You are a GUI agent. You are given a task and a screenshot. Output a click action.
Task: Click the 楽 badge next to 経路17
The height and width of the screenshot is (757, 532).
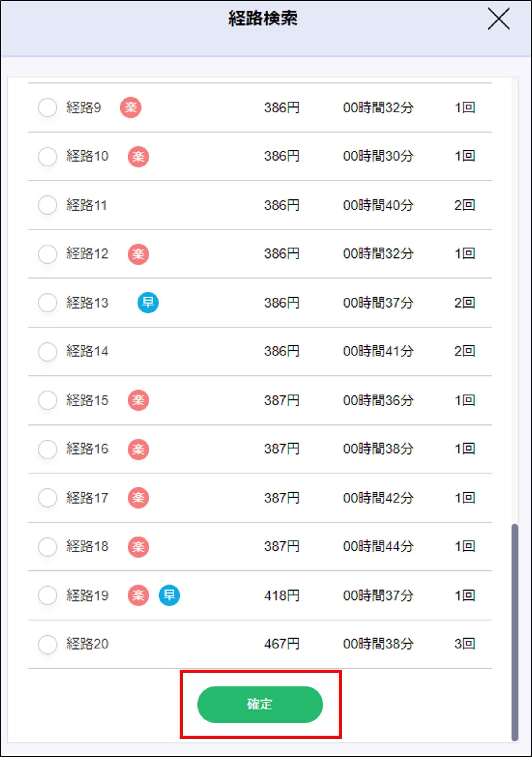138,498
